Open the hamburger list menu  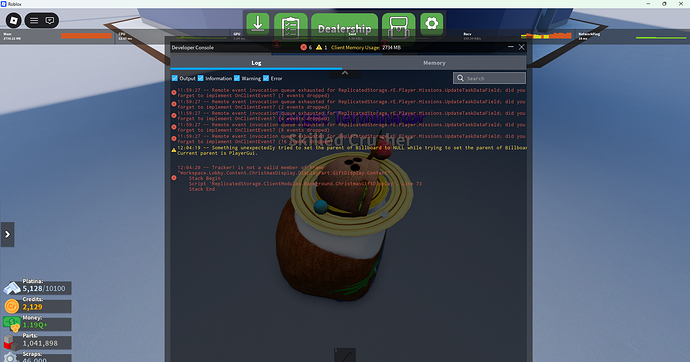point(34,20)
